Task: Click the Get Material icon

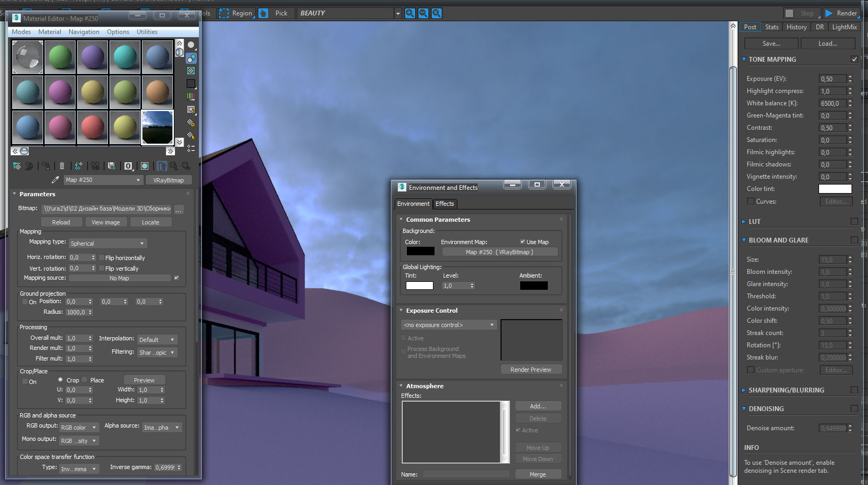Action: coord(17,166)
